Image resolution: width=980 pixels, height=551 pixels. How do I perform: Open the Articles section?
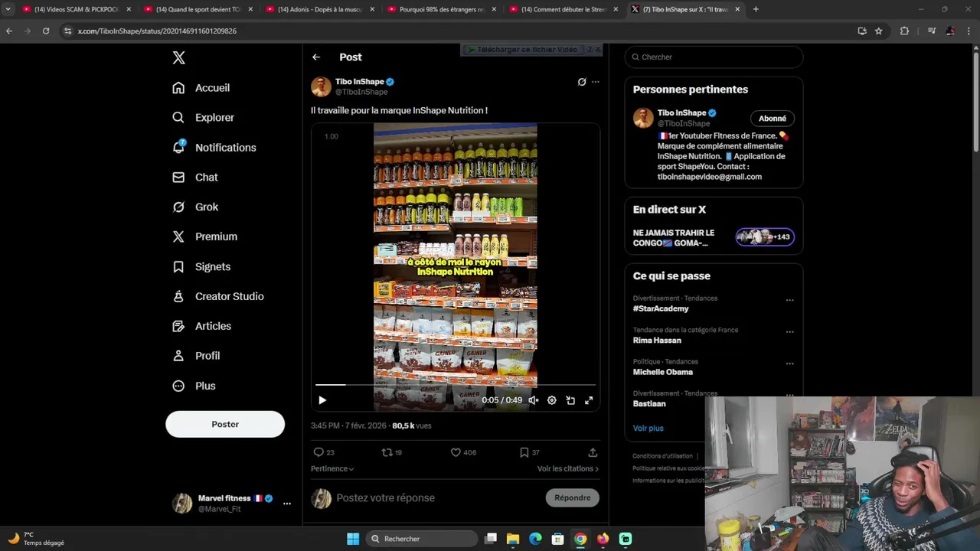(x=201, y=327)
